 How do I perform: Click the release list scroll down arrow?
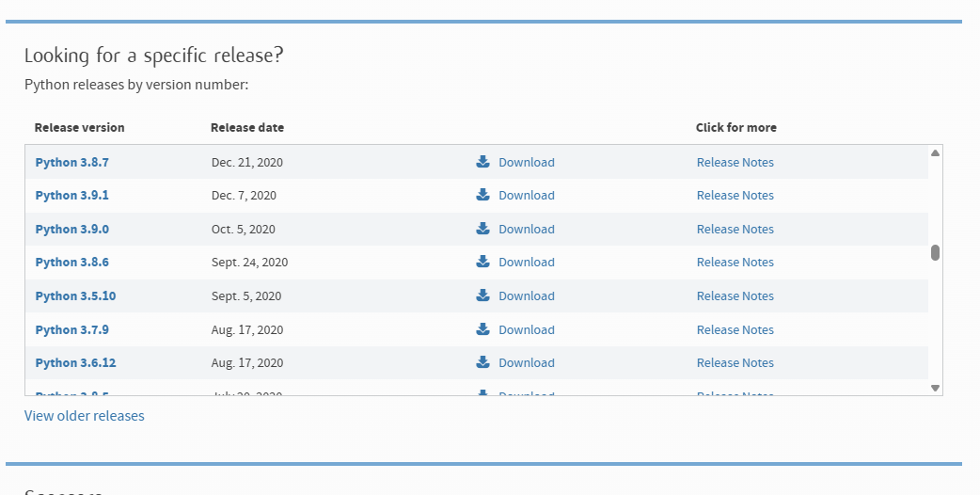[935, 388]
